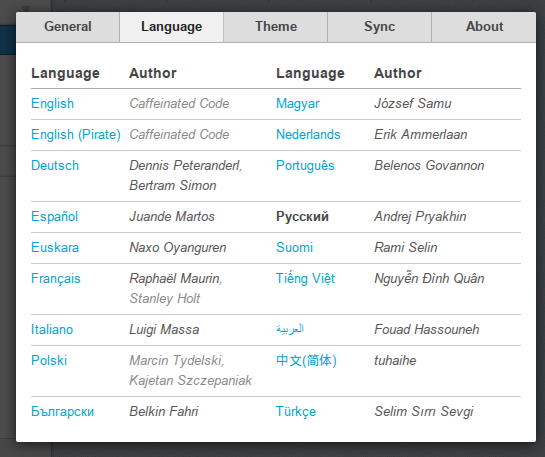Select Suomi language
This screenshot has width=545, height=457.
tap(294, 247)
